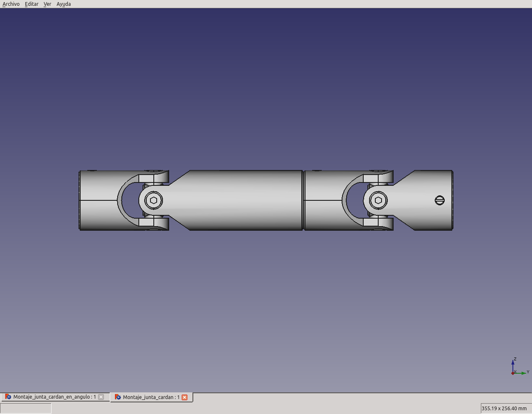Click the FreeCAD icon on Montaje_junta_cardan tab
Image resolution: width=532 pixels, height=414 pixels.
118,397
